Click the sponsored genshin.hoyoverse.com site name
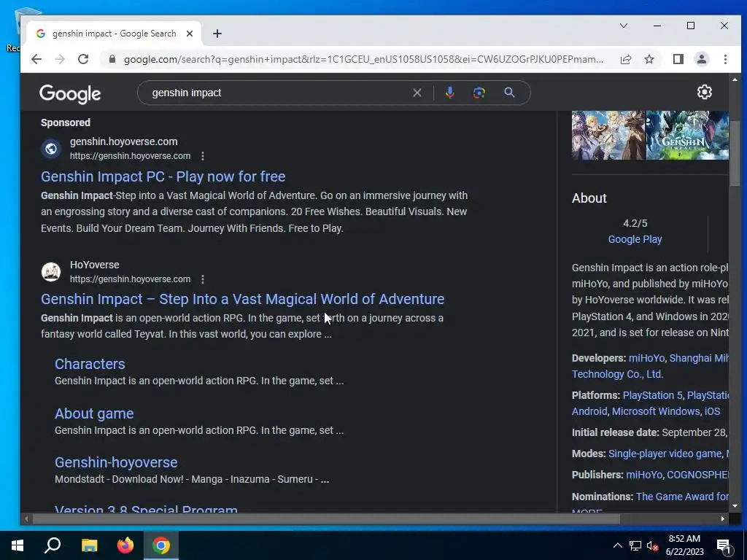Image resolution: width=747 pixels, height=560 pixels. pyautogui.click(x=124, y=141)
